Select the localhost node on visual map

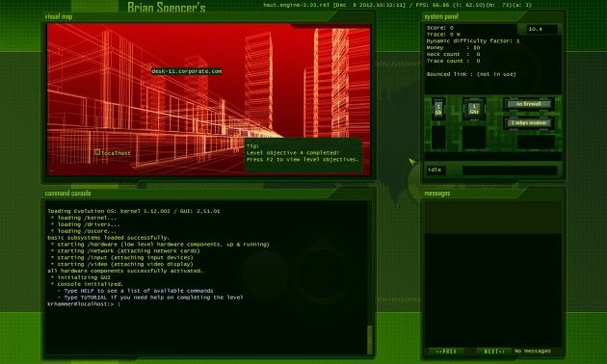coord(113,153)
